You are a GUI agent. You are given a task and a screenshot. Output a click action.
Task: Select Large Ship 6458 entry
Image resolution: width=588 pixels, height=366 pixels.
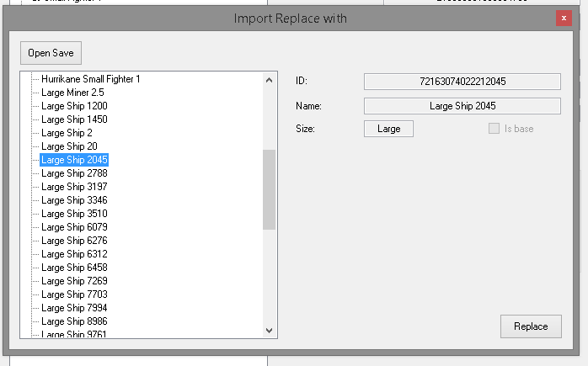coord(74,268)
